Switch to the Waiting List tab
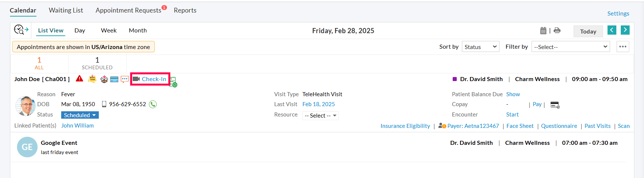 pos(66,10)
